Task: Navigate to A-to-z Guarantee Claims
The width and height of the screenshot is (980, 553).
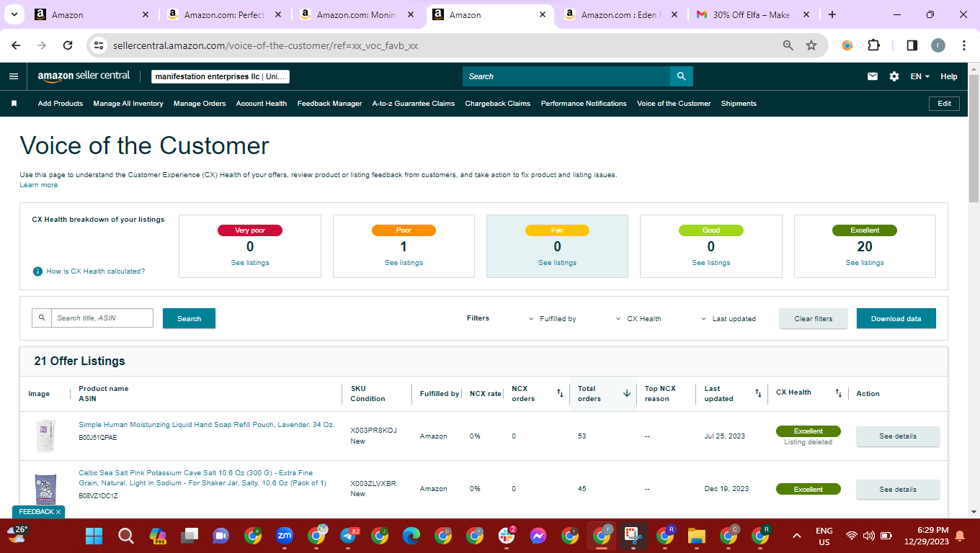Action: click(414, 104)
